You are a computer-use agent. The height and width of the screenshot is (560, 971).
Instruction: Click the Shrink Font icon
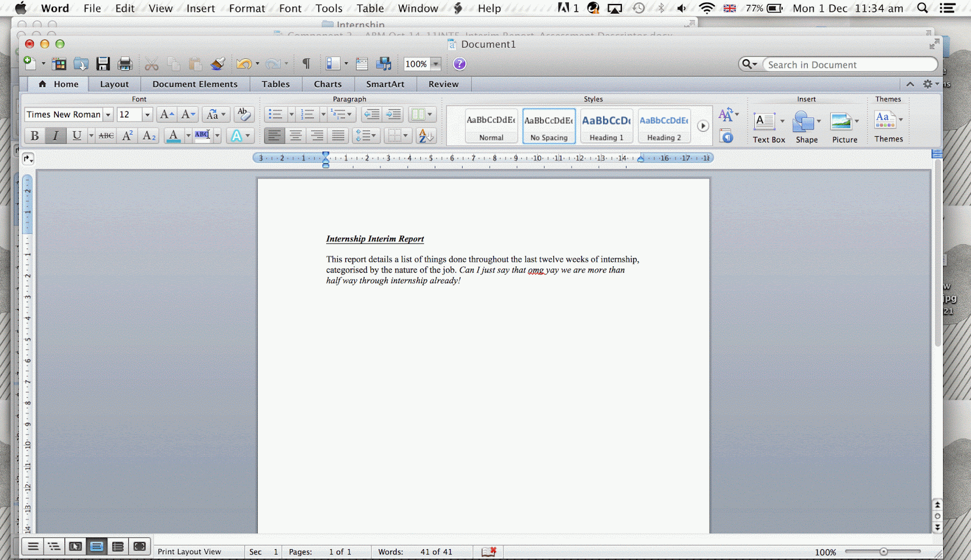tap(188, 115)
